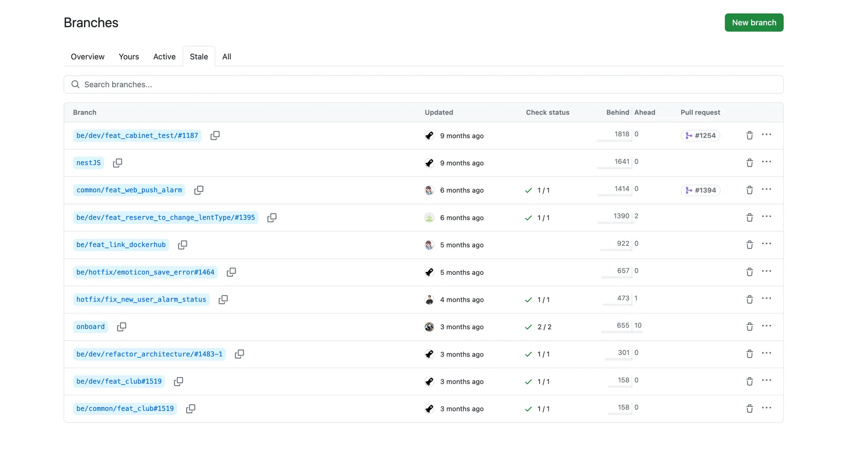Open the Overview tab

tap(87, 56)
